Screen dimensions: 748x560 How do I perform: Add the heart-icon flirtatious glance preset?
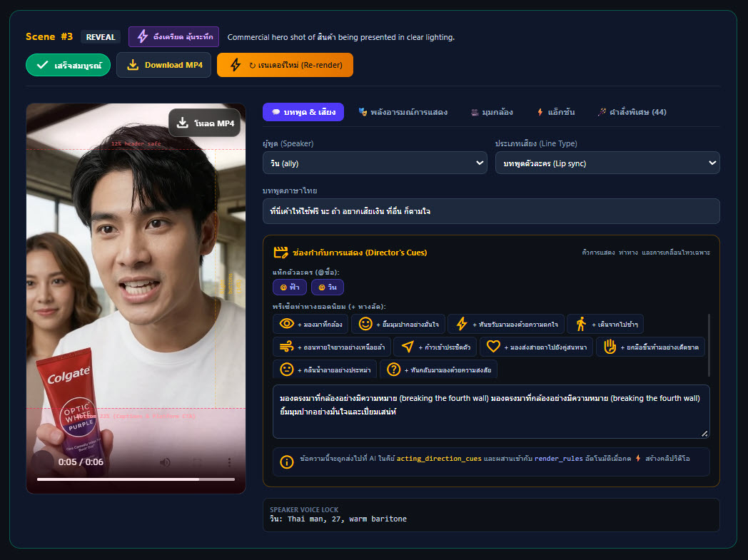pyautogui.click(x=536, y=347)
